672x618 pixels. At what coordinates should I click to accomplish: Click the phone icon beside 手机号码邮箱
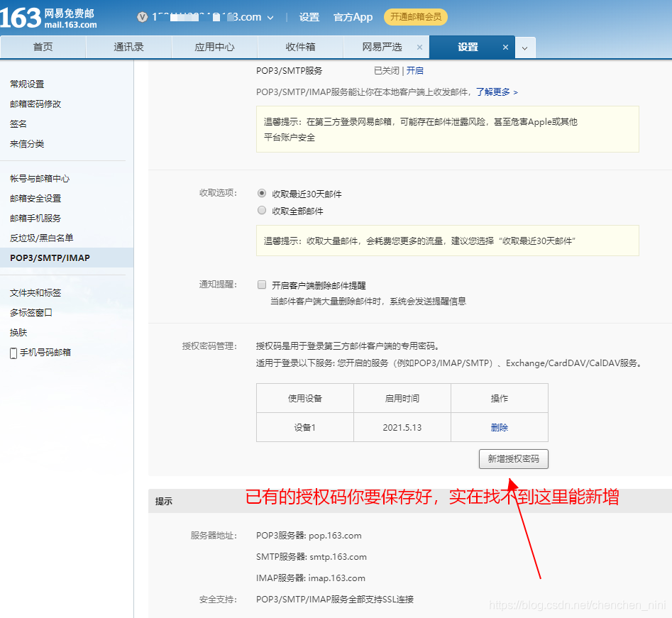(13, 353)
